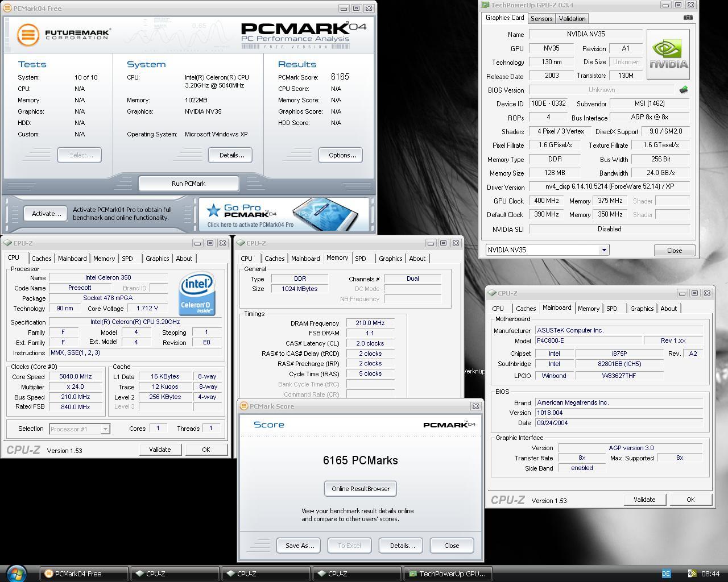Click the Intel Celeron 350 name field
The image size is (728, 582).
point(108,277)
